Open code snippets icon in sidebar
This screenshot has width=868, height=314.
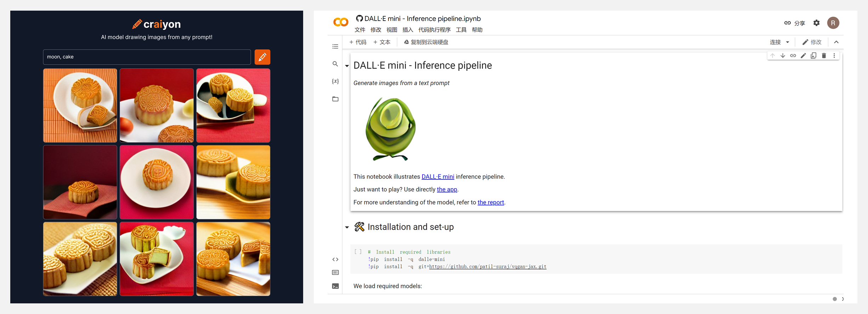(335, 259)
